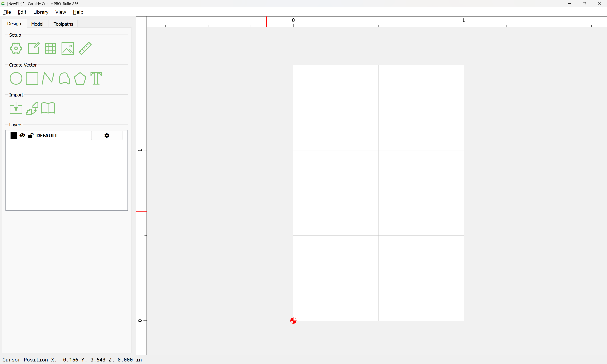
Task: Select the Circle vector tool
Action: click(16, 79)
